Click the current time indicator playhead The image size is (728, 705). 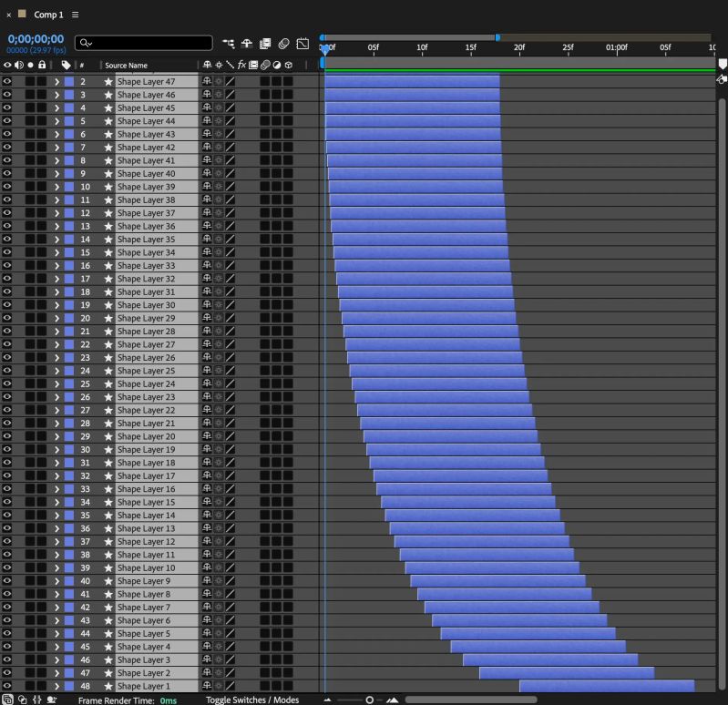pos(326,49)
